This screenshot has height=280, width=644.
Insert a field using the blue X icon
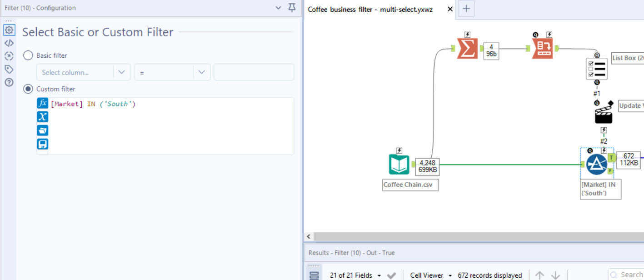tap(42, 116)
